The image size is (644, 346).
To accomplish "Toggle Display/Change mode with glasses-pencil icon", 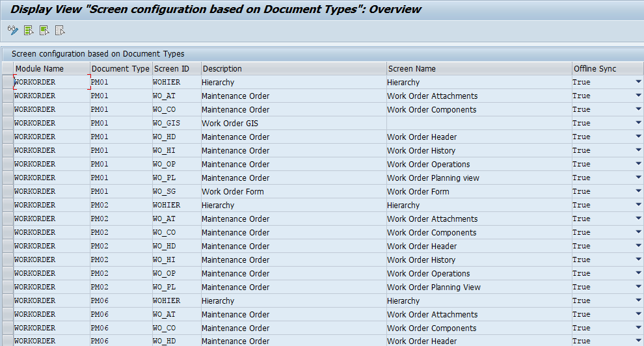I will click(x=12, y=30).
